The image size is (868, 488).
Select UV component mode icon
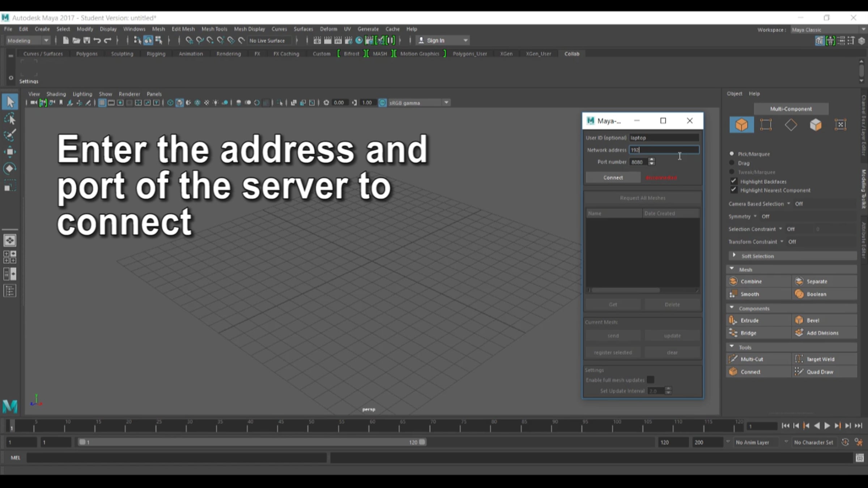pyautogui.click(x=841, y=125)
